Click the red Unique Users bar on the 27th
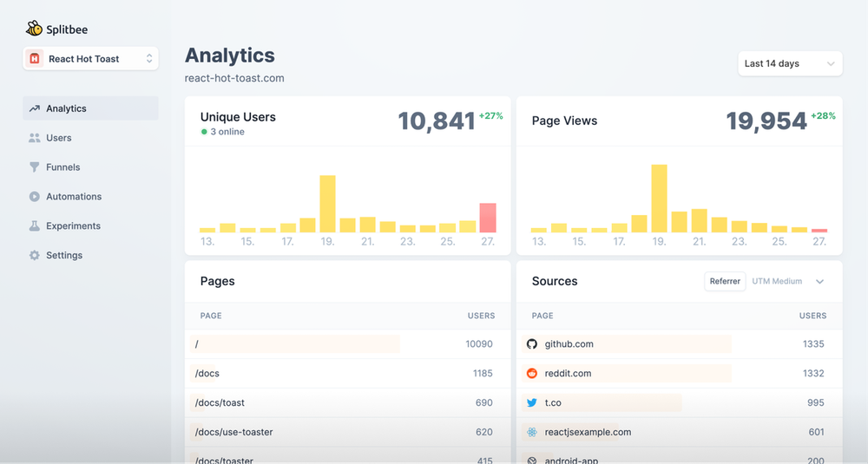This screenshot has width=868, height=464. [488, 218]
